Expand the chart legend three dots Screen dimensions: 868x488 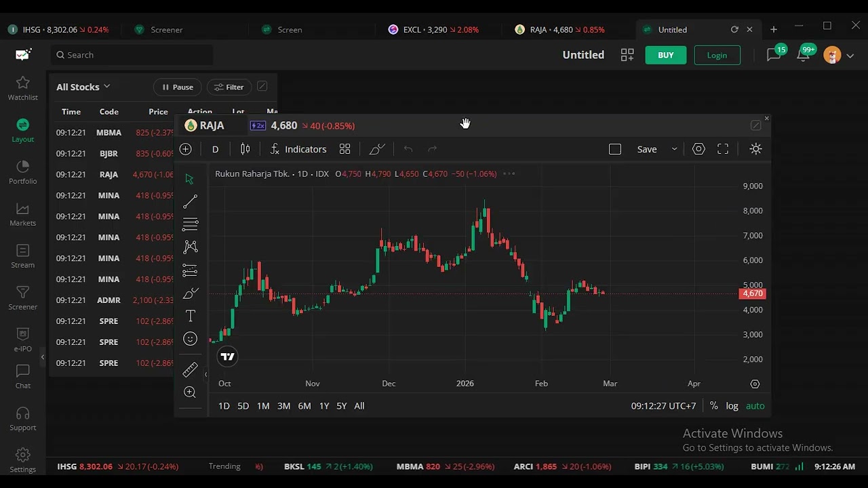[509, 174]
